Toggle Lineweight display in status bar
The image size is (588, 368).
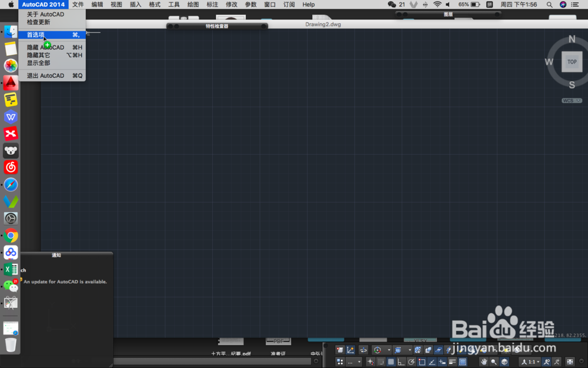click(452, 362)
